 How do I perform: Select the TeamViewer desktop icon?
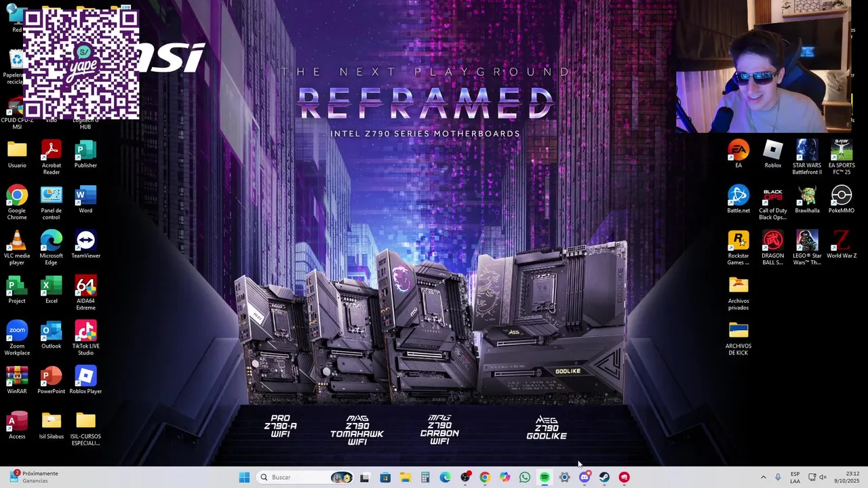pos(85,245)
